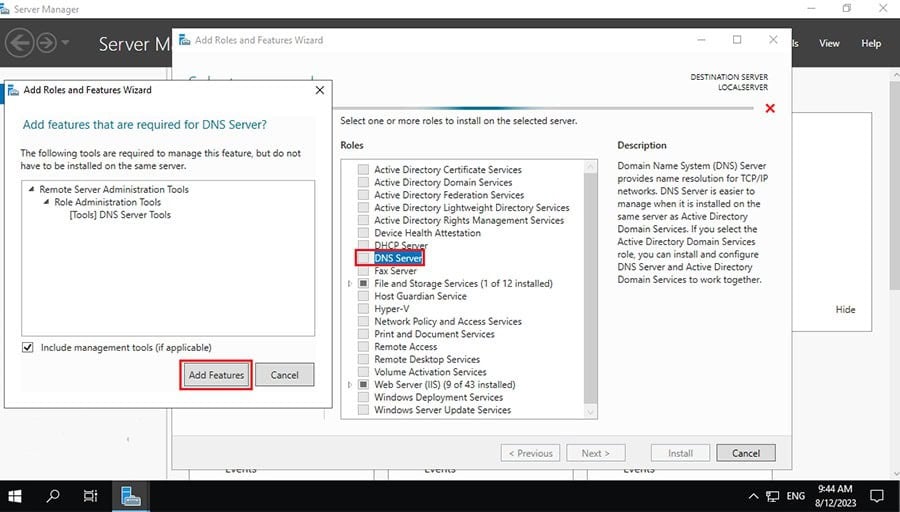The image size is (900, 512).
Task: Toggle Include management tools checkbox
Action: pos(28,347)
